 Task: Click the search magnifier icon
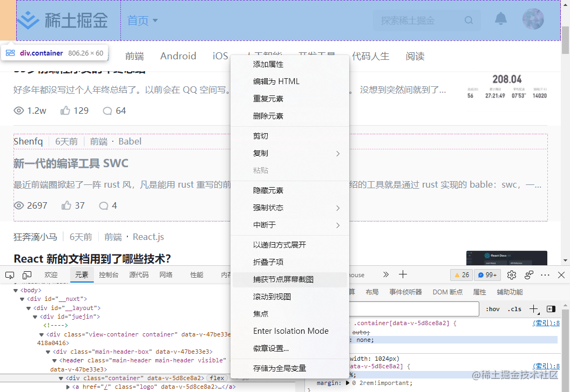click(469, 20)
